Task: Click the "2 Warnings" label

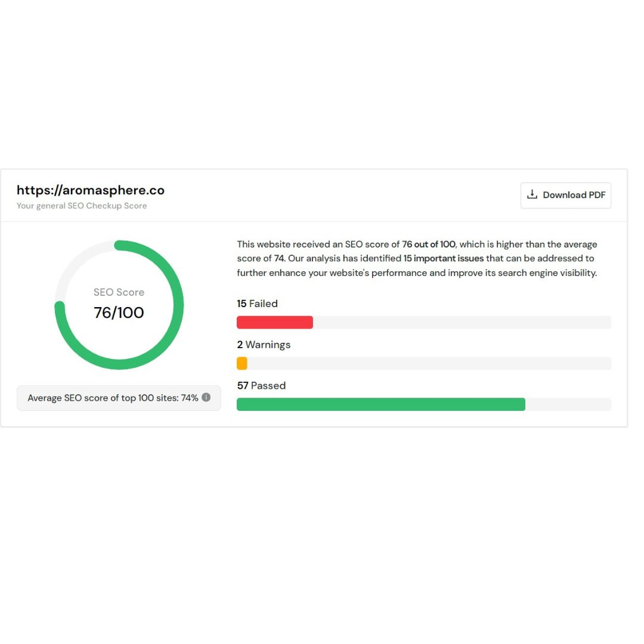Action: point(264,345)
